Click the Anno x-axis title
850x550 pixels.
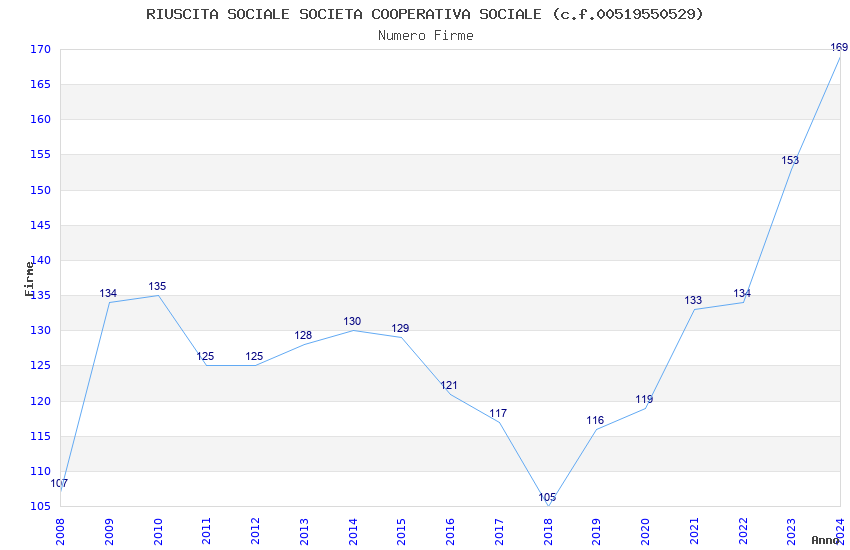click(825, 540)
